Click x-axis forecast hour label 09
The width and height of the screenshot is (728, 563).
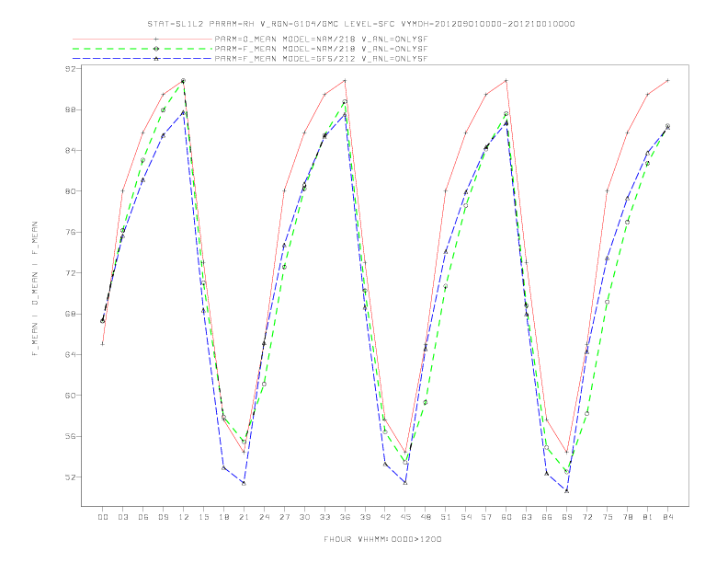point(163,517)
